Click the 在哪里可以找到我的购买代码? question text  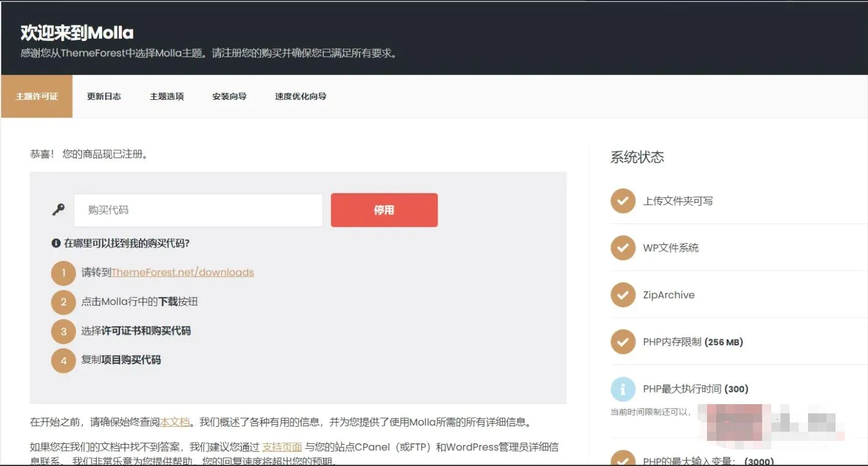point(127,243)
